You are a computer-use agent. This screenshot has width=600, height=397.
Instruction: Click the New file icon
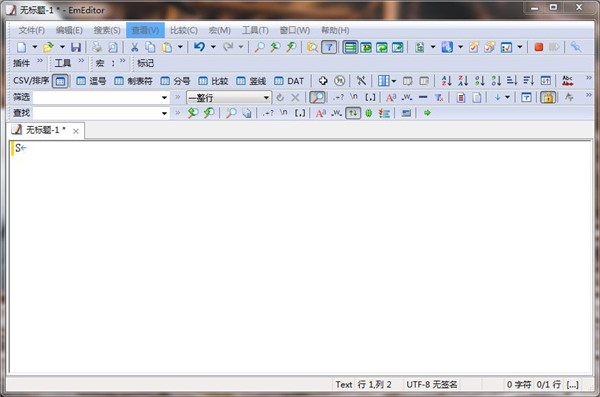coord(22,47)
